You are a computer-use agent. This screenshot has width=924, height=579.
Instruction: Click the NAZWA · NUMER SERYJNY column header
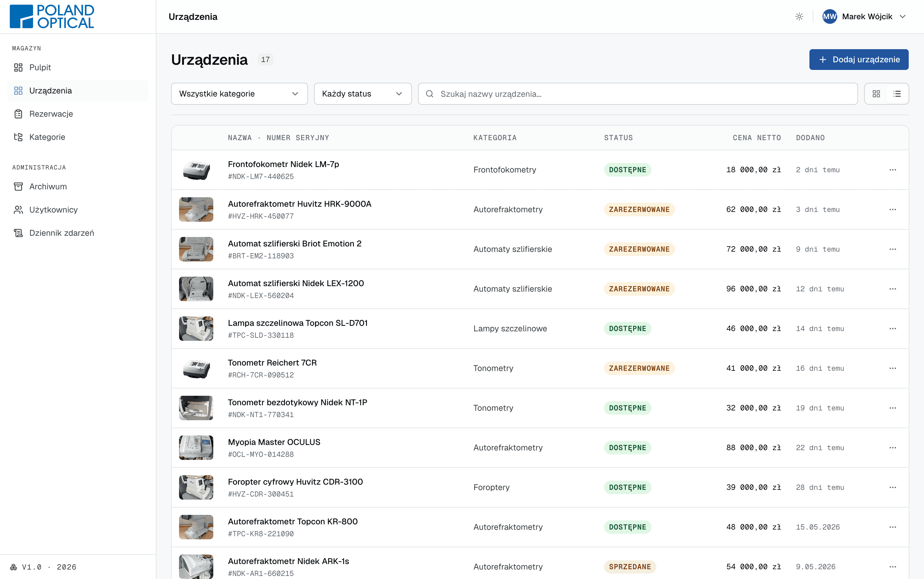(x=278, y=138)
